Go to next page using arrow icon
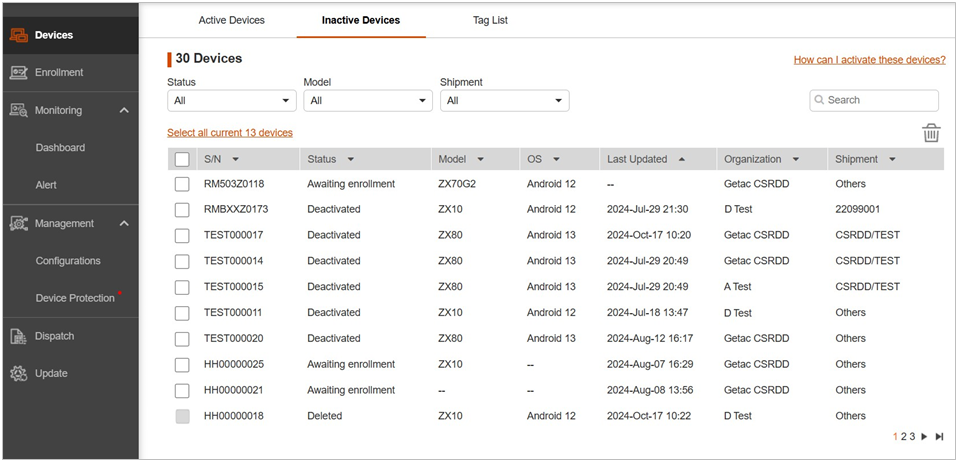This screenshot has height=460, width=957. (x=924, y=437)
